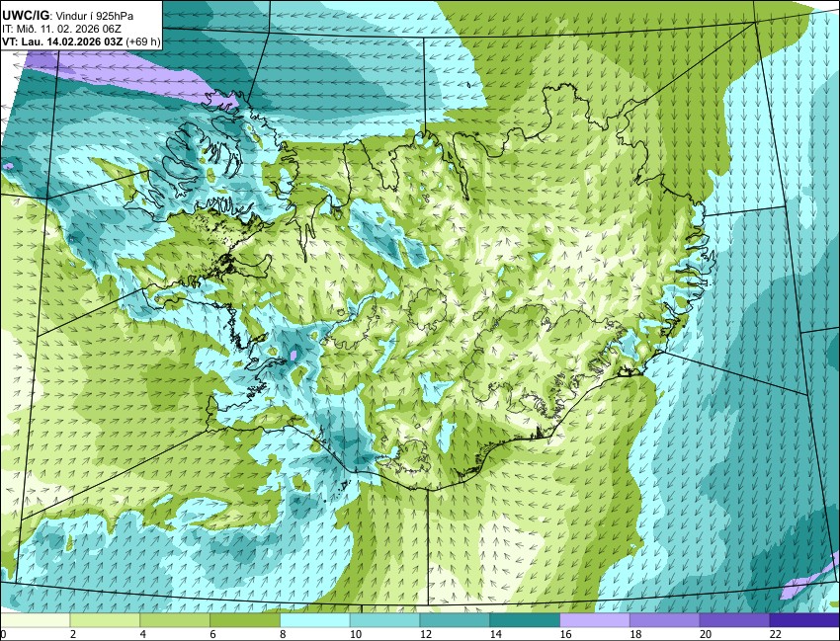Select the legend scale label "4"
Image resolution: width=840 pixels, height=641 pixels.
point(142,634)
